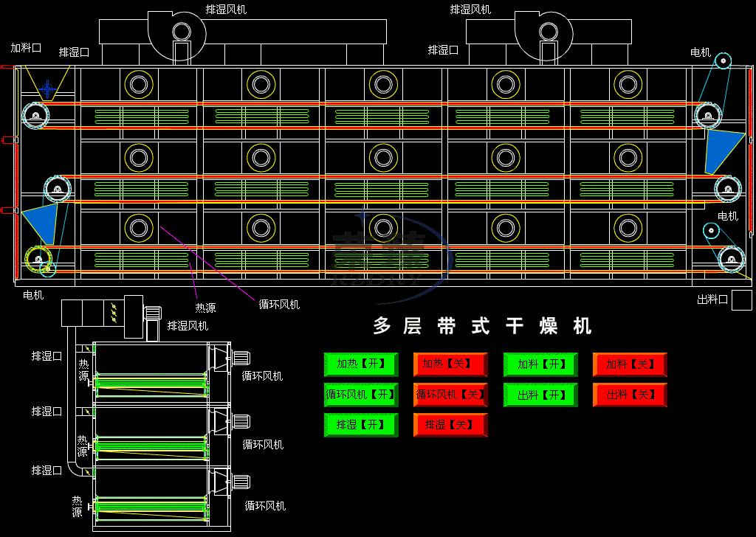The width and height of the screenshot is (756, 537).
Task: Click the left exhaust fan at top
Action: [x=181, y=31]
